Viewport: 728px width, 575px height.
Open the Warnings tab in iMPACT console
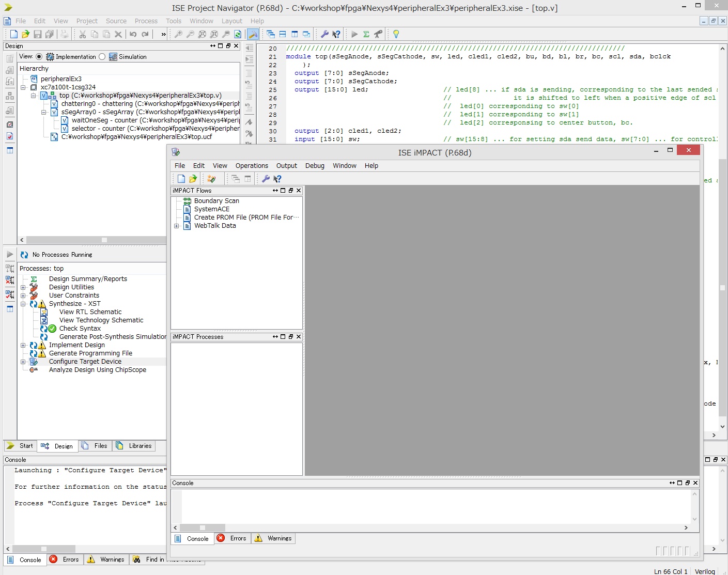pos(279,538)
